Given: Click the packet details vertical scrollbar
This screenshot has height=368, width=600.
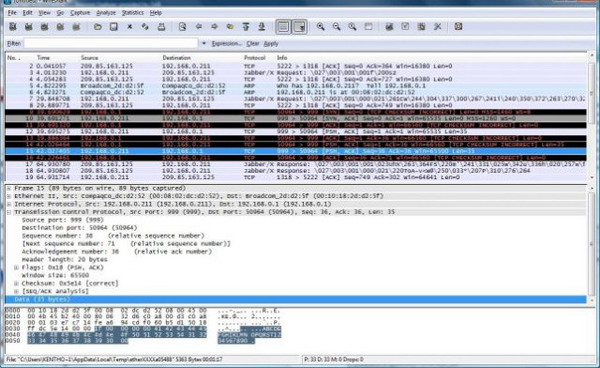Looking at the screenshot, I should [x=592, y=244].
